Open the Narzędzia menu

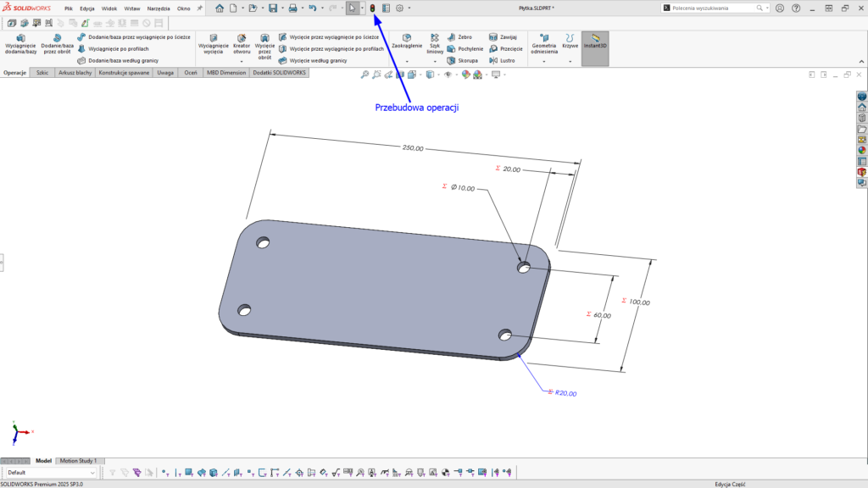(x=159, y=8)
